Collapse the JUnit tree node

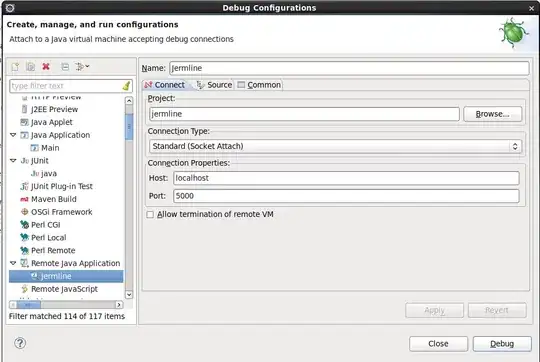click(13, 161)
